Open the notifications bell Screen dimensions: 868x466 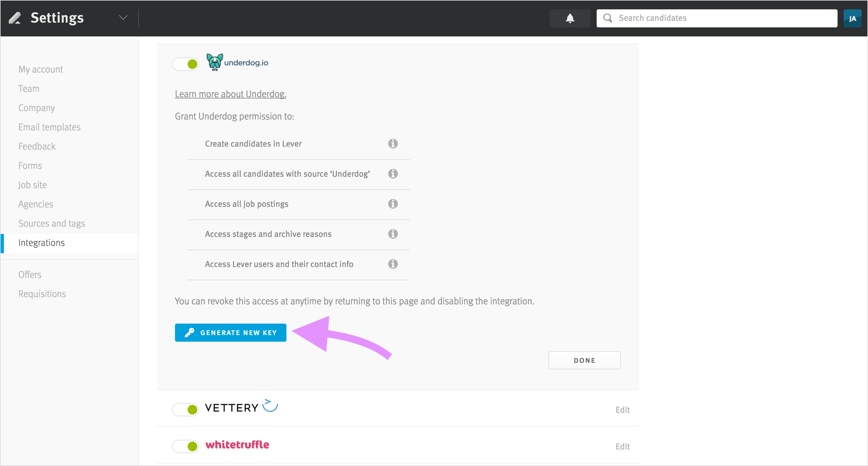tap(570, 18)
